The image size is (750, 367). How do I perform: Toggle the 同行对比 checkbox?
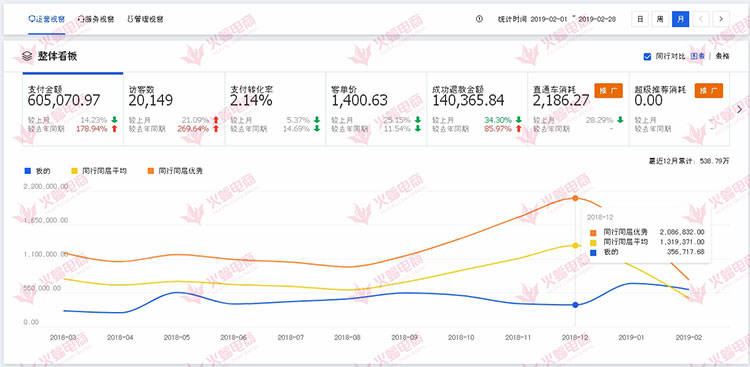(647, 56)
